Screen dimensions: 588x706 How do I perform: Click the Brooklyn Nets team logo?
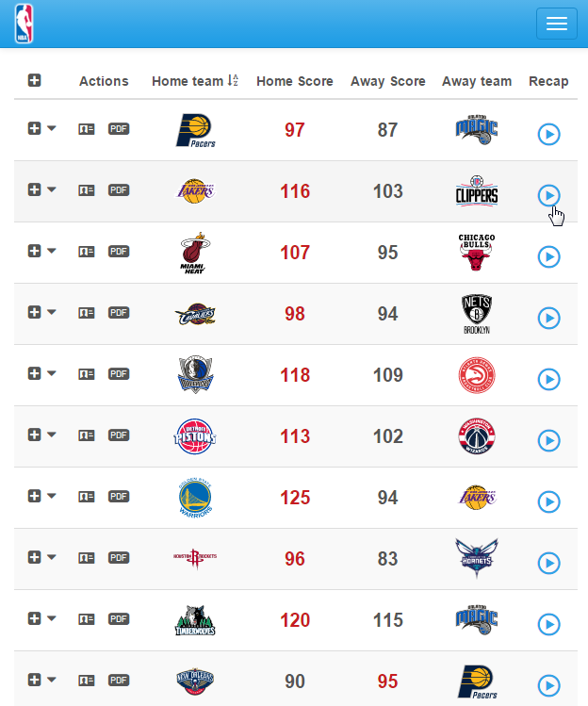[x=477, y=314]
